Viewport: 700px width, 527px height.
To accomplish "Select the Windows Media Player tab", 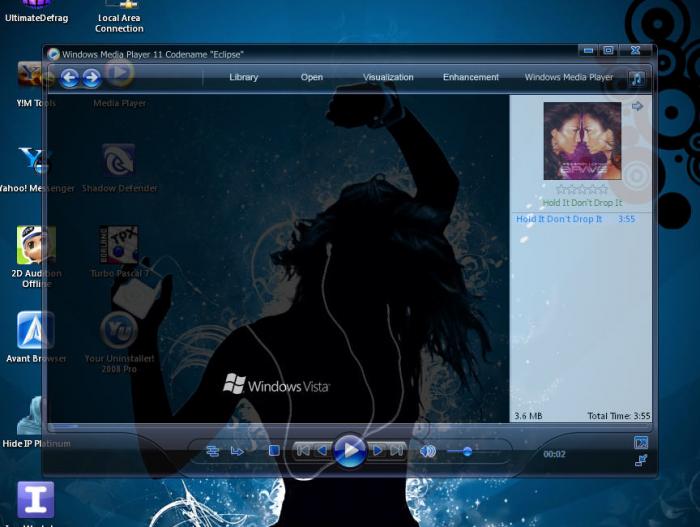I will point(569,77).
